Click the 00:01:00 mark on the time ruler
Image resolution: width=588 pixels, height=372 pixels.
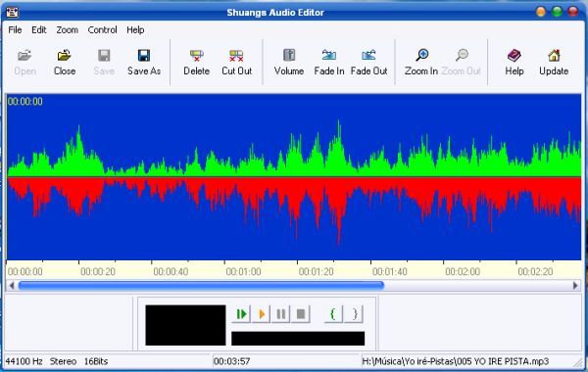point(243,271)
